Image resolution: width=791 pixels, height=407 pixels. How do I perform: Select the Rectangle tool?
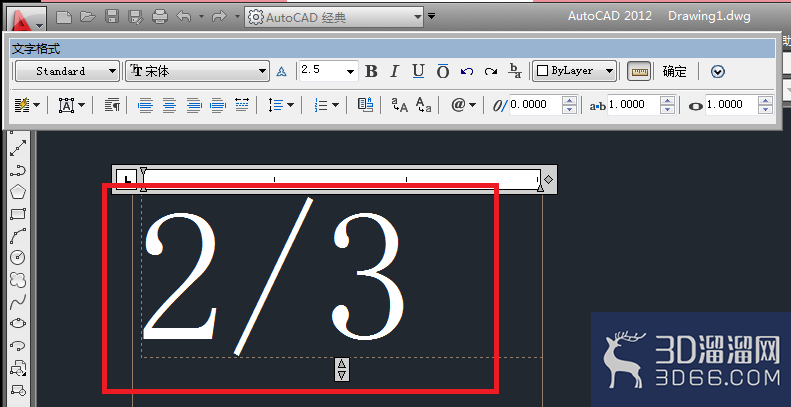pyautogui.click(x=18, y=214)
